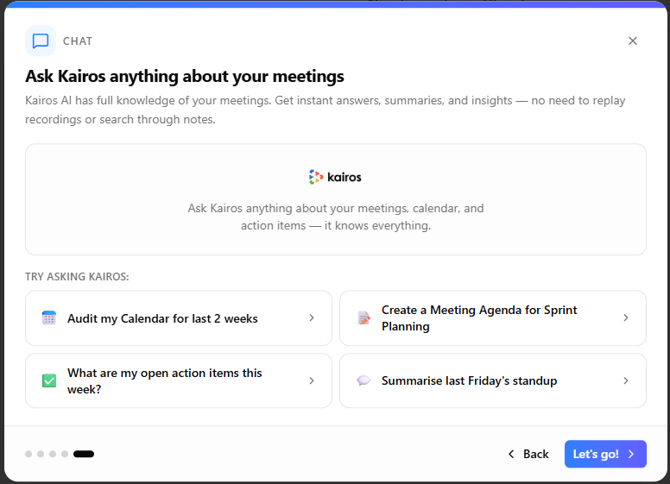Open chevron arrow on Sprint Planning agenda card
This screenshot has width=670, height=484.
pos(626,318)
